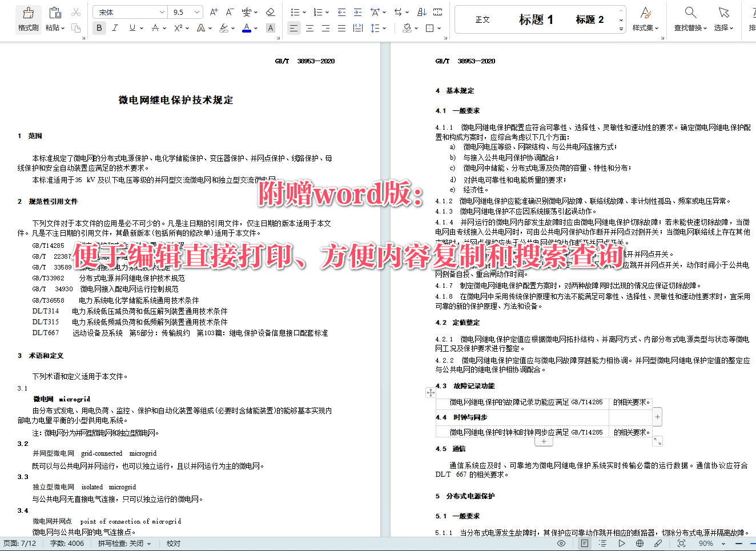The height and width of the screenshot is (551, 756).
Task: Open font settings dialog launcher
Action: coord(279,38)
